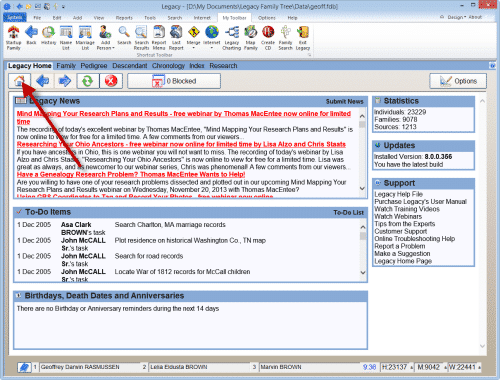Open Map Family tool
The image size is (500, 380).
pos(251,38)
